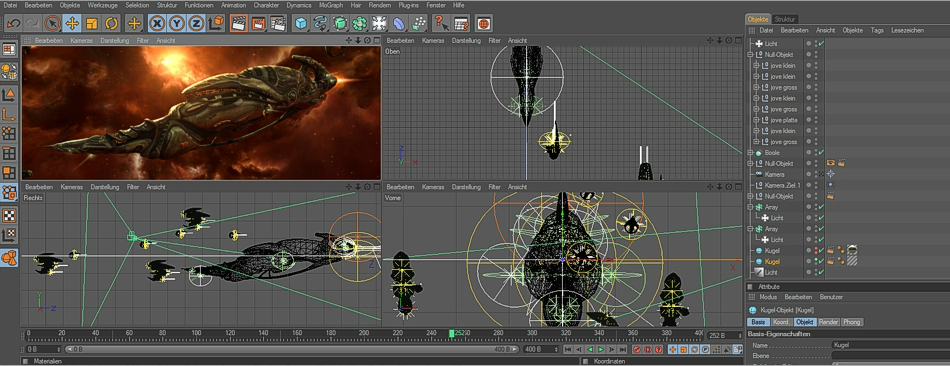
Task: Open the MoGraph menu
Action: coord(331,5)
